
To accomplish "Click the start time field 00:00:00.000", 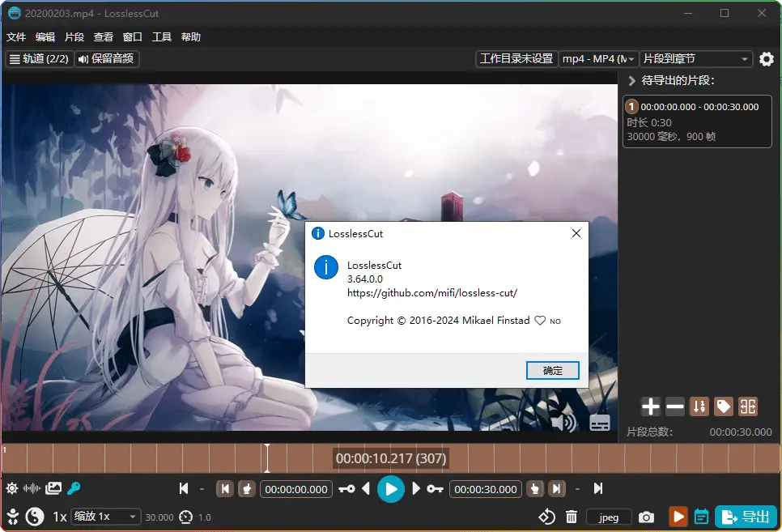I will tap(296, 489).
